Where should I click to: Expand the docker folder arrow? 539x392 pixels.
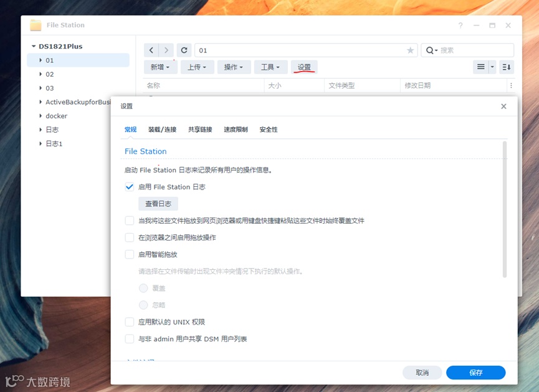pos(41,116)
